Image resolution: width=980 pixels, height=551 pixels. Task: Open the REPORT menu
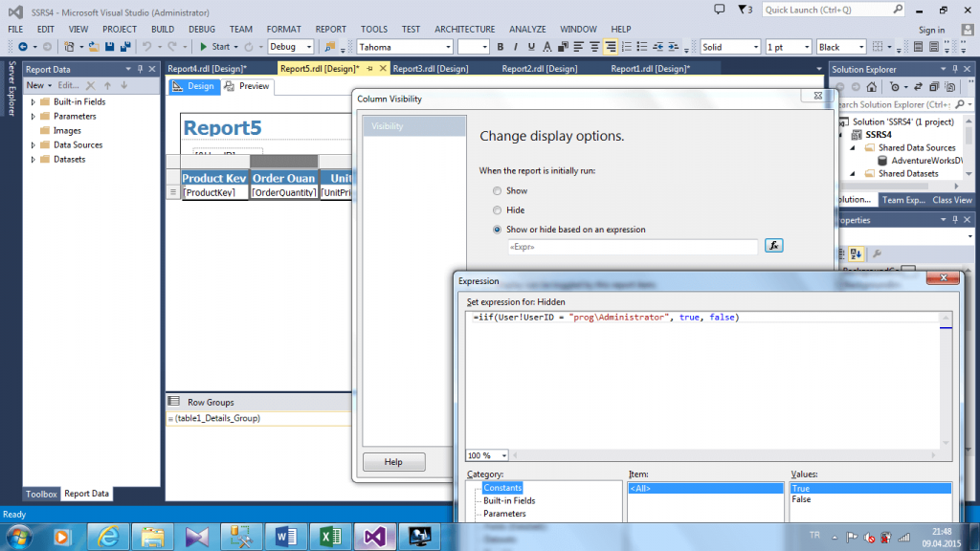[x=330, y=29]
